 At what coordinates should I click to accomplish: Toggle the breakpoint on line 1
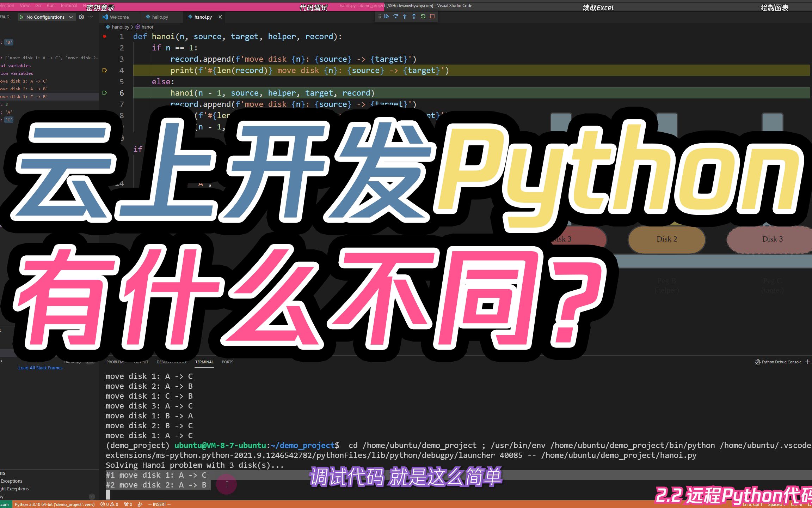pos(104,36)
